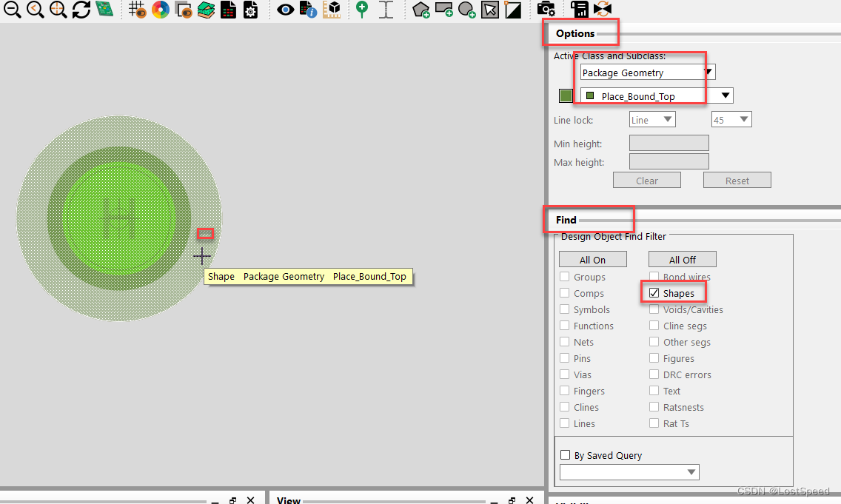
Task: Tick the By Saved Query checkbox
Action: click(x=566, y=455)
